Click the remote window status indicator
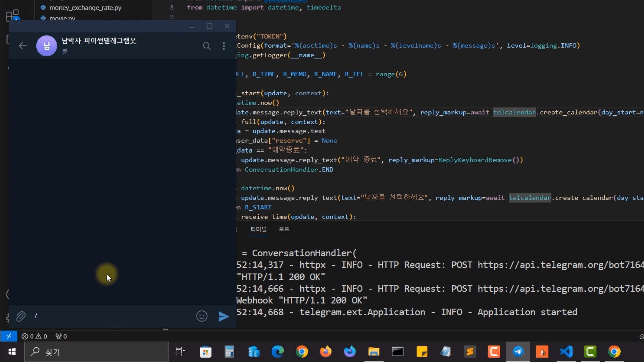The image size is (644, 362). tap(9, 336)
